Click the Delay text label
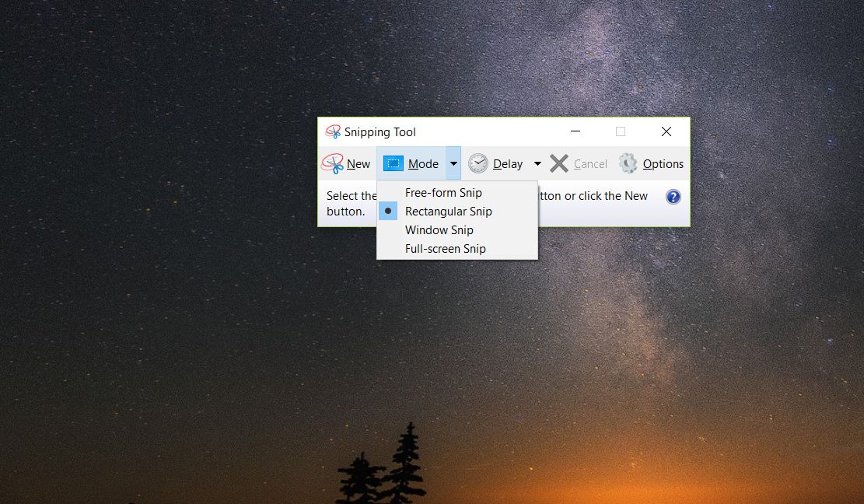This screenshot has height=504, width=864. (508, 164)
